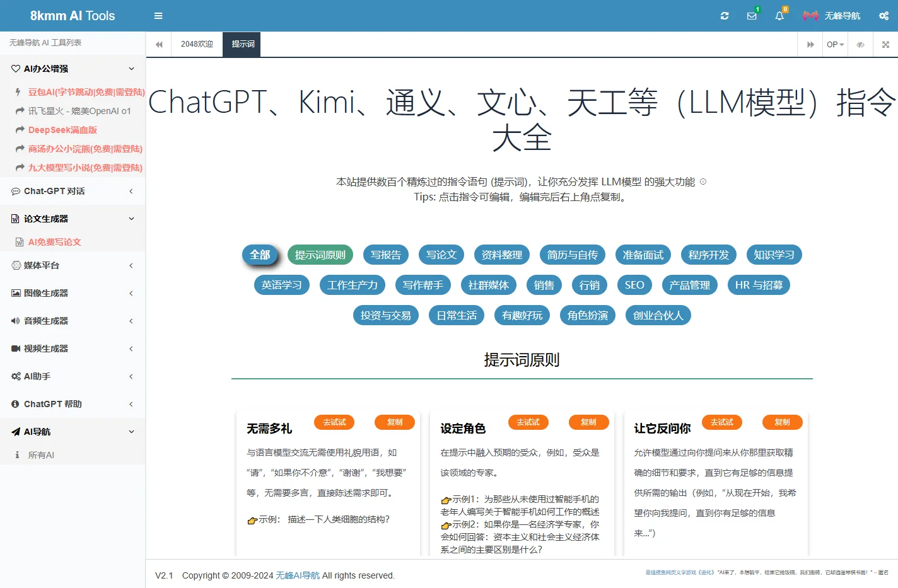This screenshot has width=898, height=588.
Task: Filter by SEO category
Action: (634, 285)
